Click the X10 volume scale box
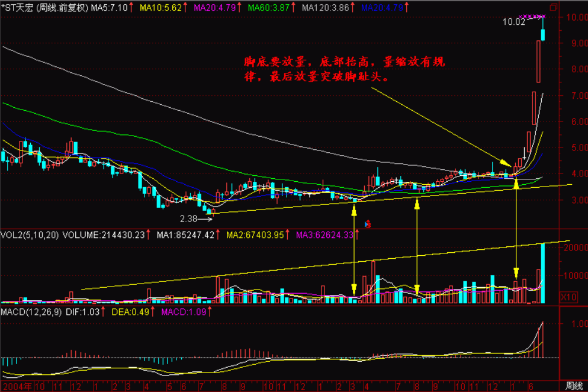Viewport: 588px width, 392px height. pos(568,297)
